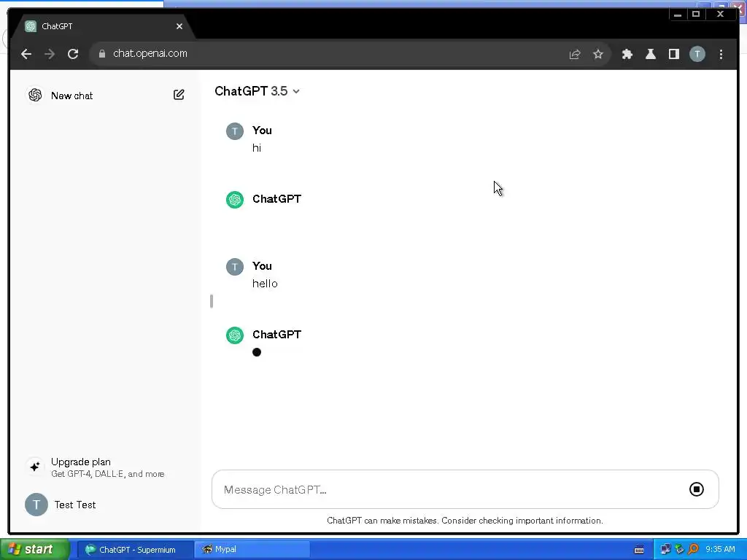Click the ChatGPT avatar of first reply
Viewport: 747px width, 560px height.
235,200
